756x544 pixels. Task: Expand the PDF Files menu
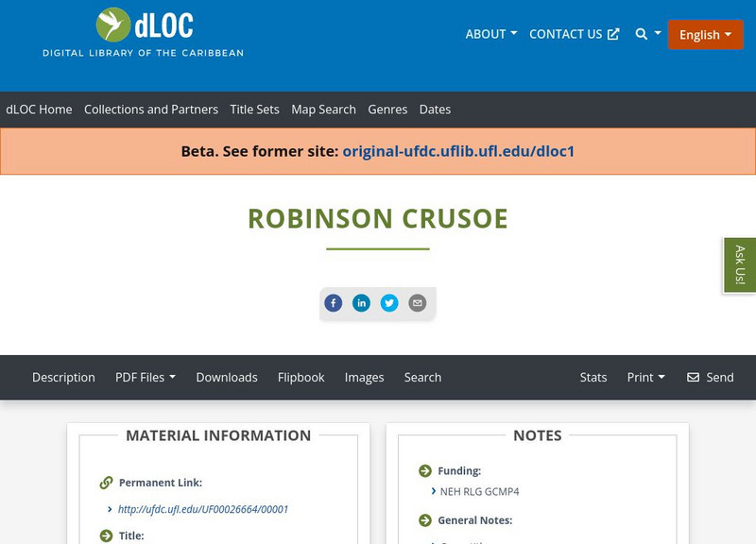click(x=146, y=377)
